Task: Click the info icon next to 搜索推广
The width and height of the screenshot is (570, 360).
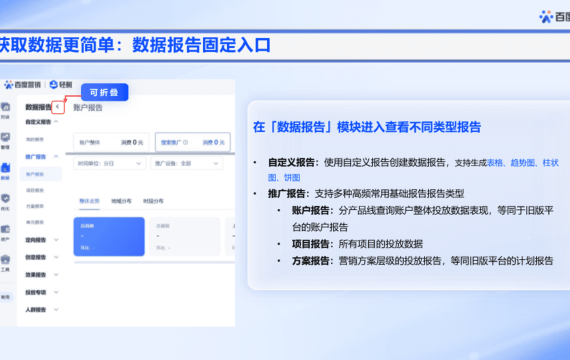Action: (185, 143)
